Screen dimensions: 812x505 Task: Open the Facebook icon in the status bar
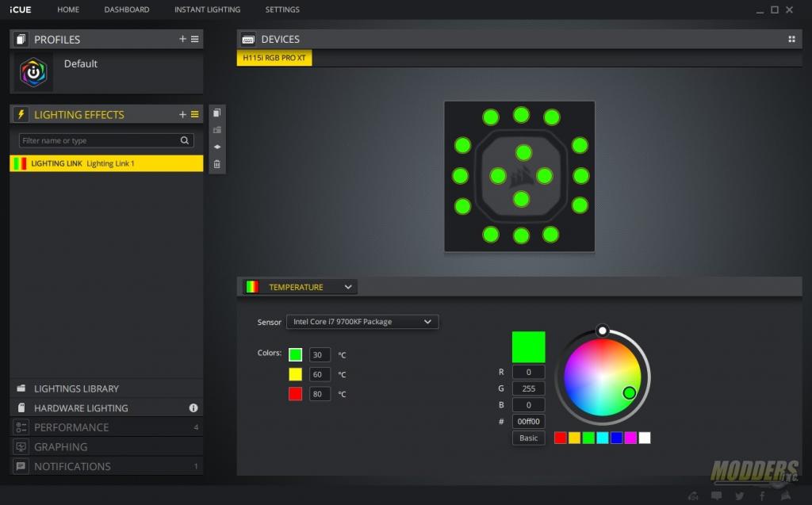(762, 496)
